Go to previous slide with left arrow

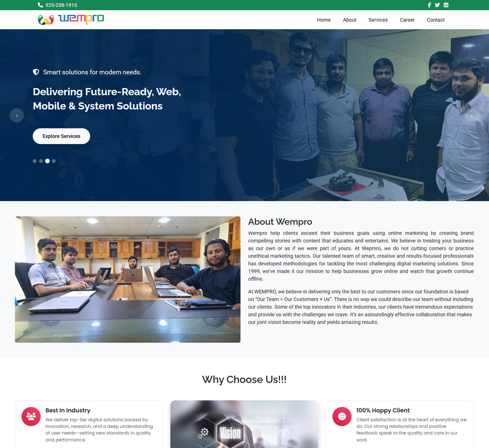(17, 115)
